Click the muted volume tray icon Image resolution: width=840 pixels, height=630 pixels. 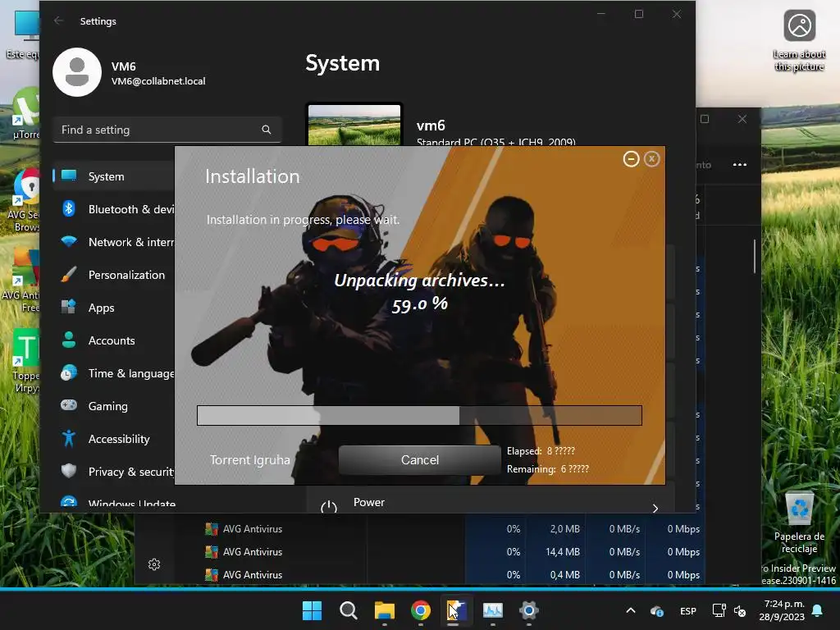740,610
